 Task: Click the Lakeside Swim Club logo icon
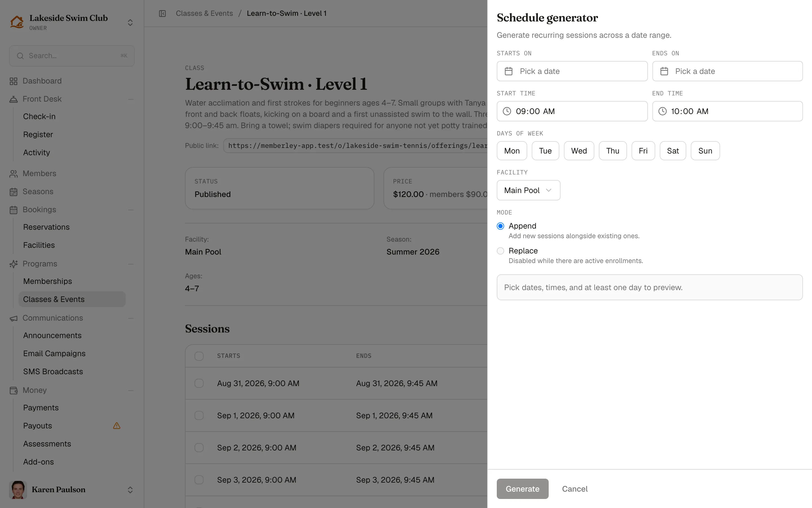(x=17, y=22)
